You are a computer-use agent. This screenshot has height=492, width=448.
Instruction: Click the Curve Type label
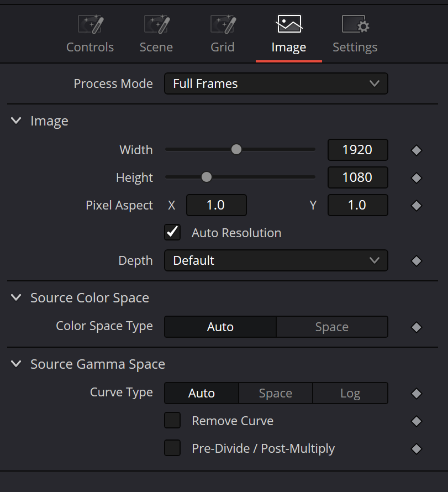click(x=122, y=392)
